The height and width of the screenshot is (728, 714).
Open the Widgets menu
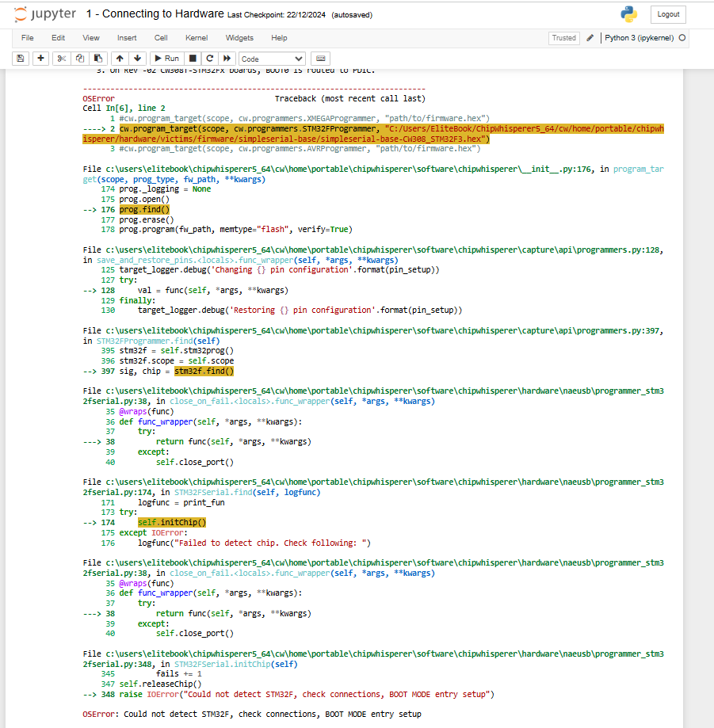pos(239,38)
